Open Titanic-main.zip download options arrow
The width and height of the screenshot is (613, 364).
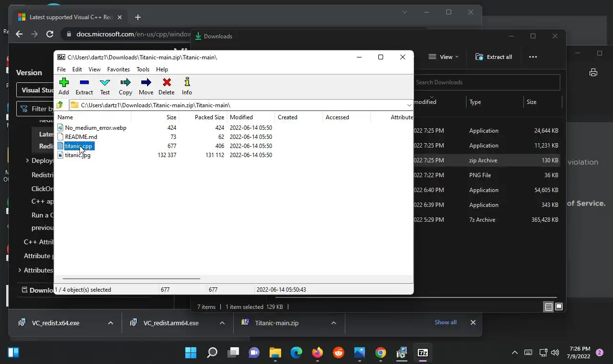pos(334,323)
